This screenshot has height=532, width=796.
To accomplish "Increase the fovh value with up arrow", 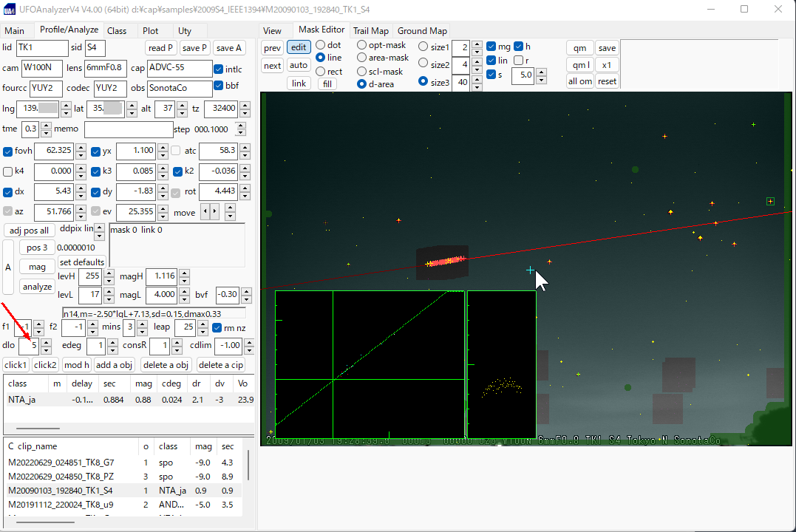I will [x=81, y=147].
